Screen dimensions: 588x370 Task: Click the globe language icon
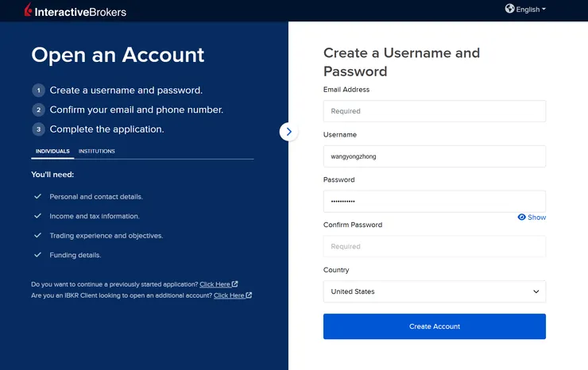tap(509, 9)
